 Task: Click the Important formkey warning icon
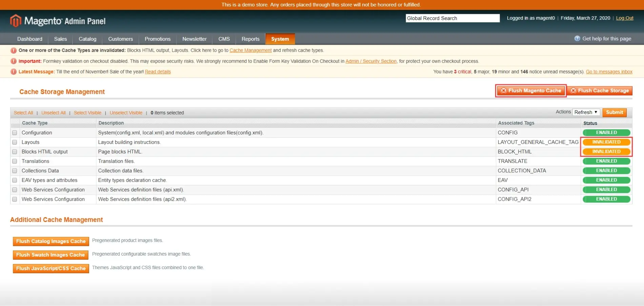pyautogui.click(x=14, y=61)
